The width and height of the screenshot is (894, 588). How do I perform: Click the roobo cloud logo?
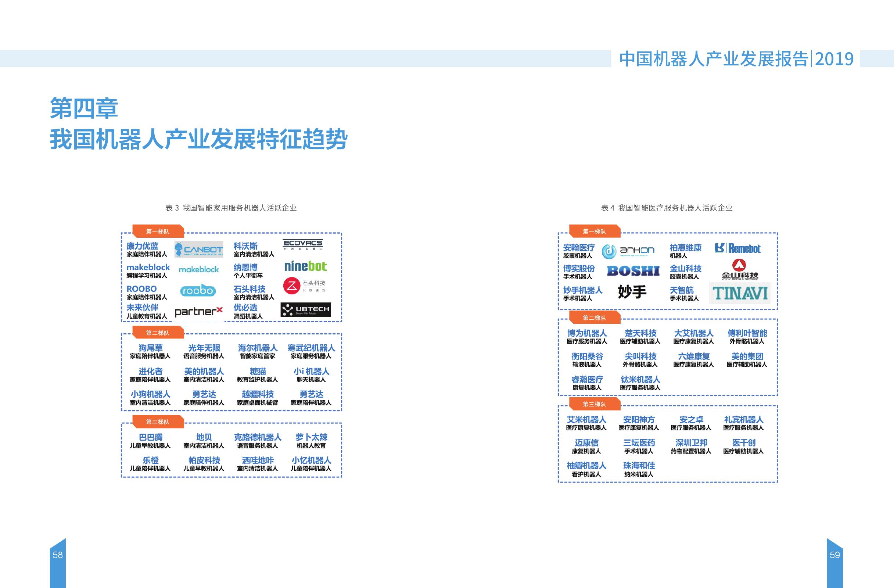coord(198,290)
